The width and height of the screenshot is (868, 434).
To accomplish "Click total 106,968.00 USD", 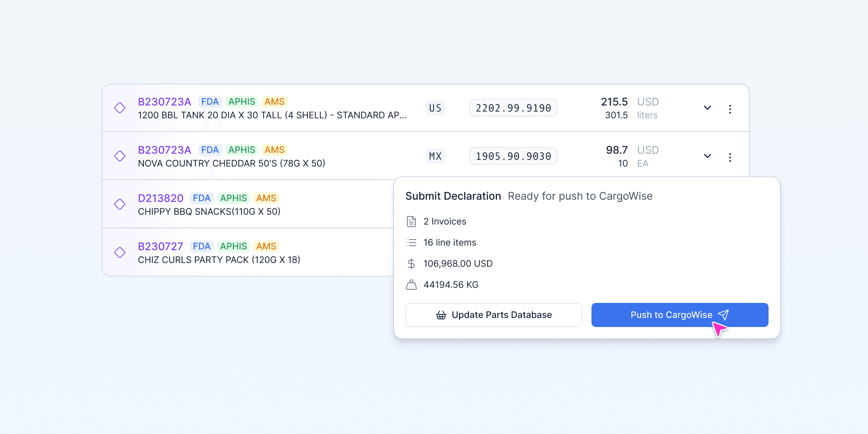I will pos(458,264).
